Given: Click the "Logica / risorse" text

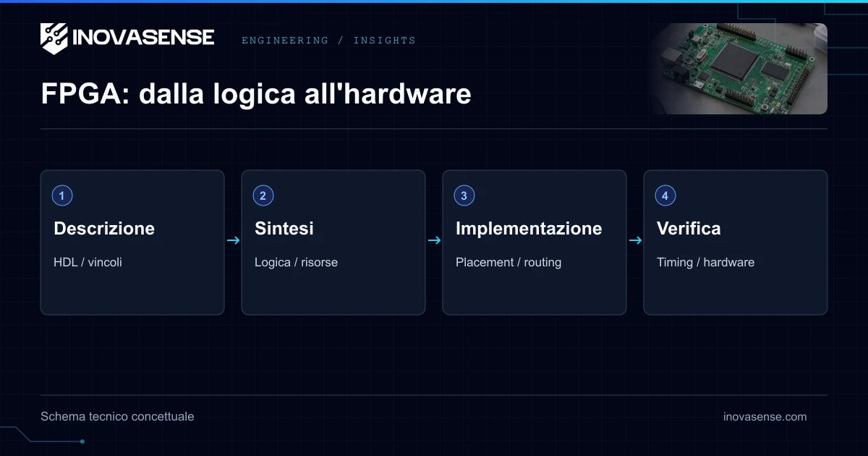Looking at the screenshot, I should click(x=296, y=262).
